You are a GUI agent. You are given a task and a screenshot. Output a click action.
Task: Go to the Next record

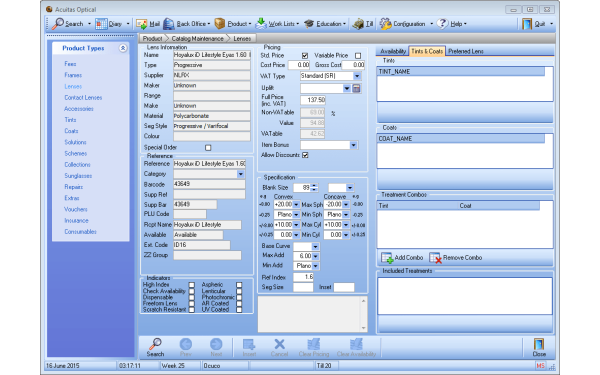pyautogui.click(x=216, y=347)
